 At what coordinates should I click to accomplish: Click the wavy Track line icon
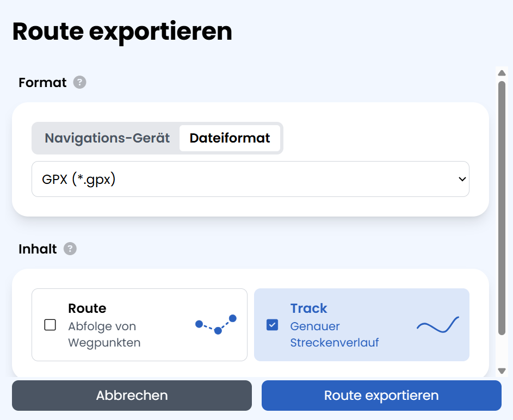(x=438, y=325)
